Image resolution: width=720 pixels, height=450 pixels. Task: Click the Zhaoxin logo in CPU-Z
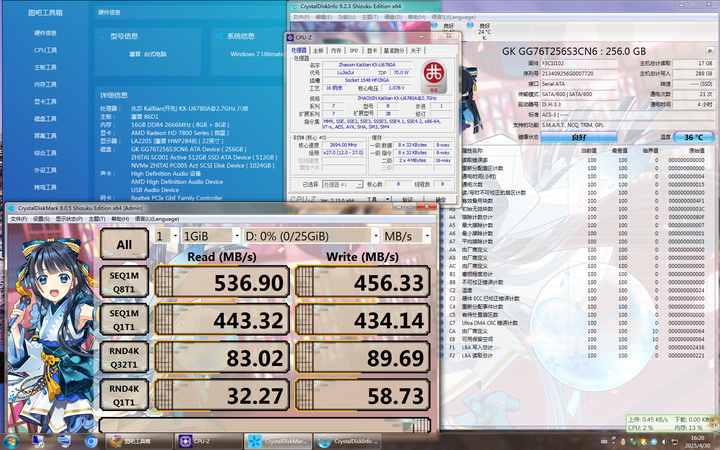coord(433,76)
